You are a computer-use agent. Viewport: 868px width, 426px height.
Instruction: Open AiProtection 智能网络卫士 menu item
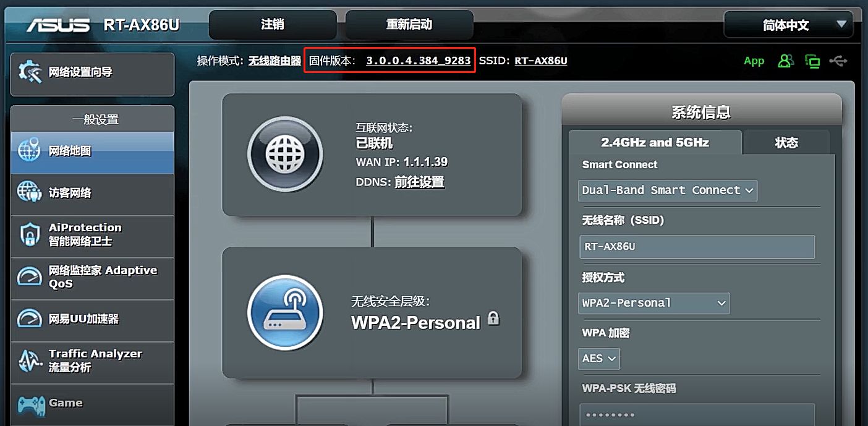(92, 236)
